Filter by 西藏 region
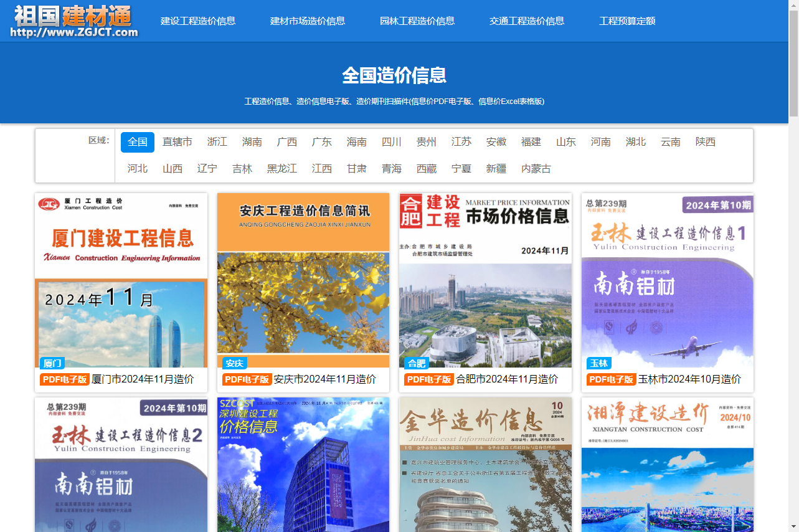The image size is (799, 532). point(427,169)
